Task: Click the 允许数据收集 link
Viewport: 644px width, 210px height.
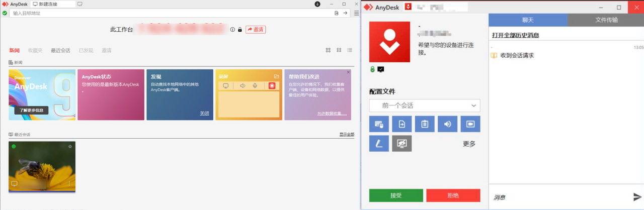Action: (x=332, y=114)
